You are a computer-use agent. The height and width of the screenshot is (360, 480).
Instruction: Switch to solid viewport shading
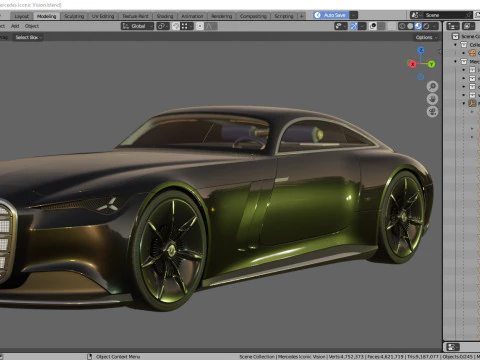(x=410, y=26)
